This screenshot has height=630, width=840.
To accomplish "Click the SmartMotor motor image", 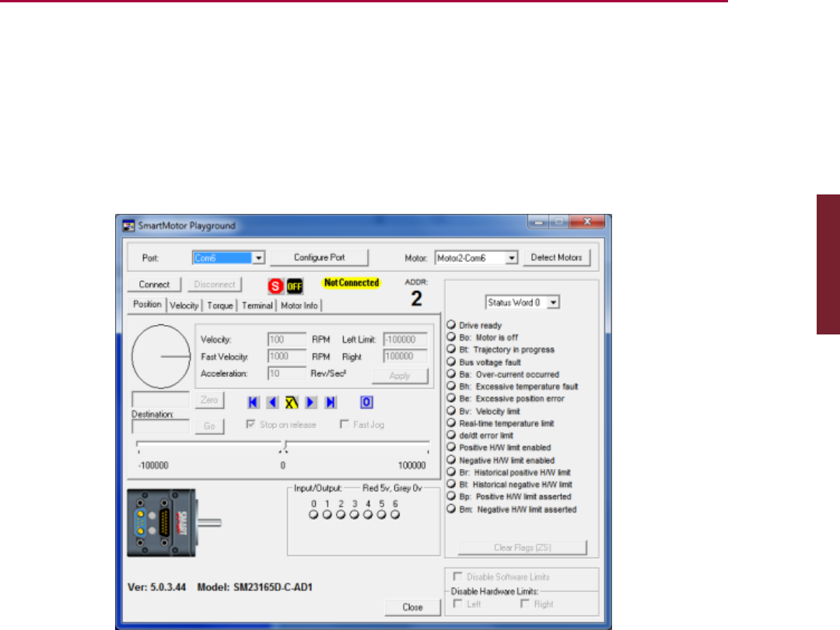I will (x=174, y=523).
